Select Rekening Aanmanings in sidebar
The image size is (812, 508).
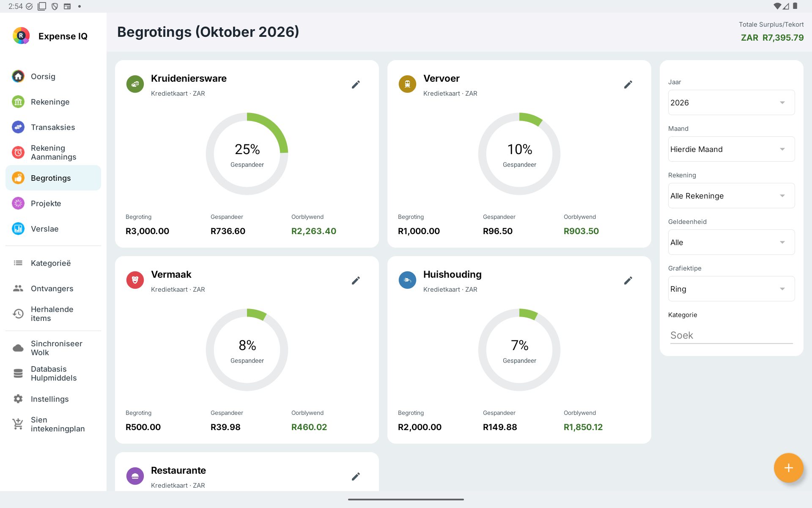pyautogui.click(x=53, y=152)
